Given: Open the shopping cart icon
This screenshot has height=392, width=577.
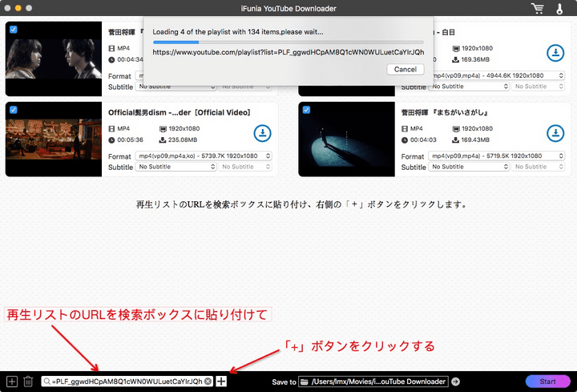Looking at the screenshot, I should click(537, 8).
